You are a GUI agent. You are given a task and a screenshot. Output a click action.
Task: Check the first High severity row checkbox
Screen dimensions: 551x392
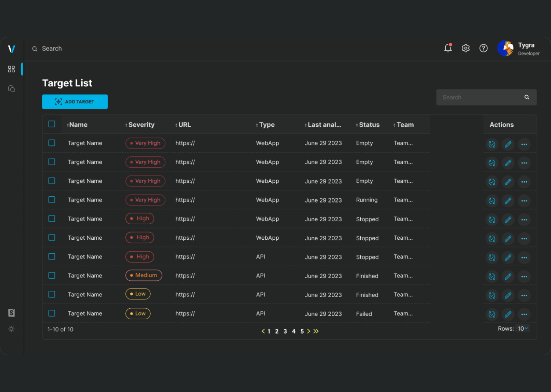[52, 219]
